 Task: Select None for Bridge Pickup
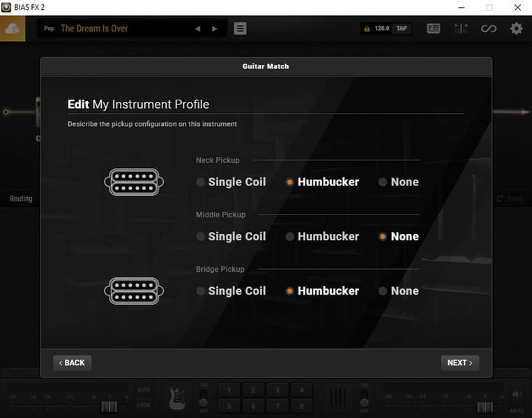(399, 291)
